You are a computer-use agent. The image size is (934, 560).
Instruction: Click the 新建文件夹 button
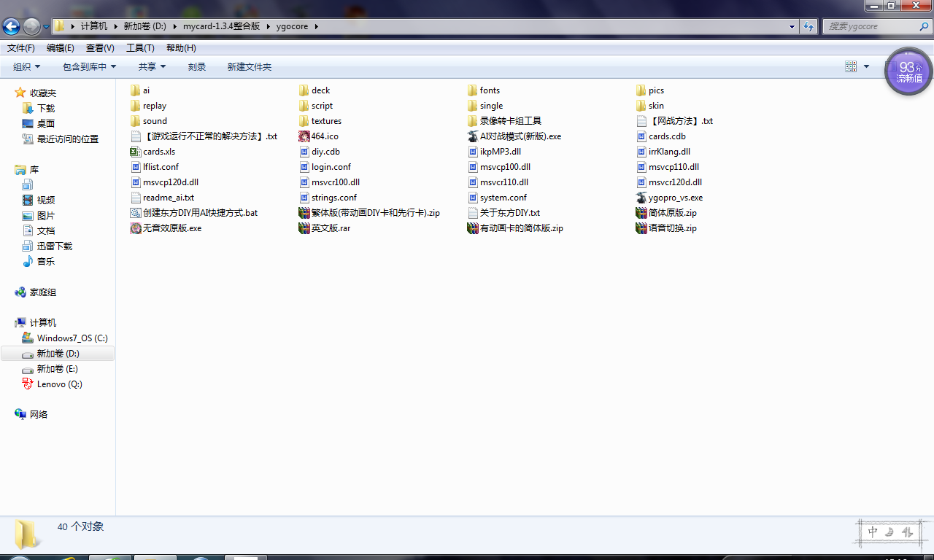click(x=249, y=67)
